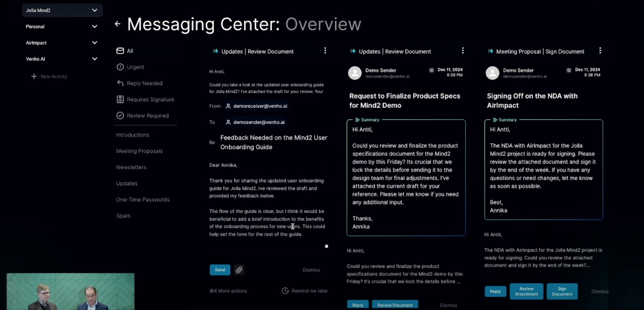Click mail icon beside Dec 11 9:39 PM
Viewport: 644px width, 310px height.
click(431, 70)
